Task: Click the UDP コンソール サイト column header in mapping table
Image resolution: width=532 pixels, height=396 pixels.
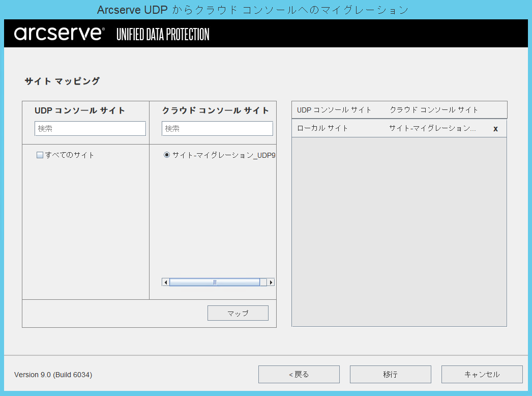Action: point(334,110)
